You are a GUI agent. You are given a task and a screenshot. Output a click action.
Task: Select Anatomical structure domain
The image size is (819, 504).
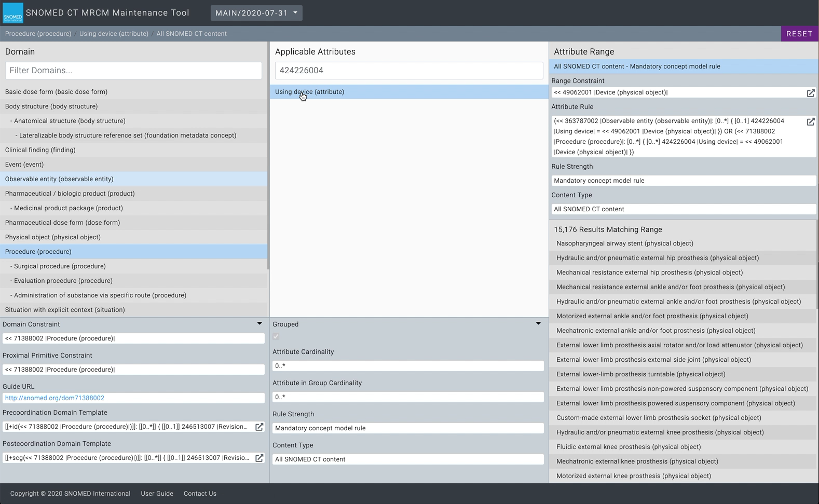tap(134, 121)
